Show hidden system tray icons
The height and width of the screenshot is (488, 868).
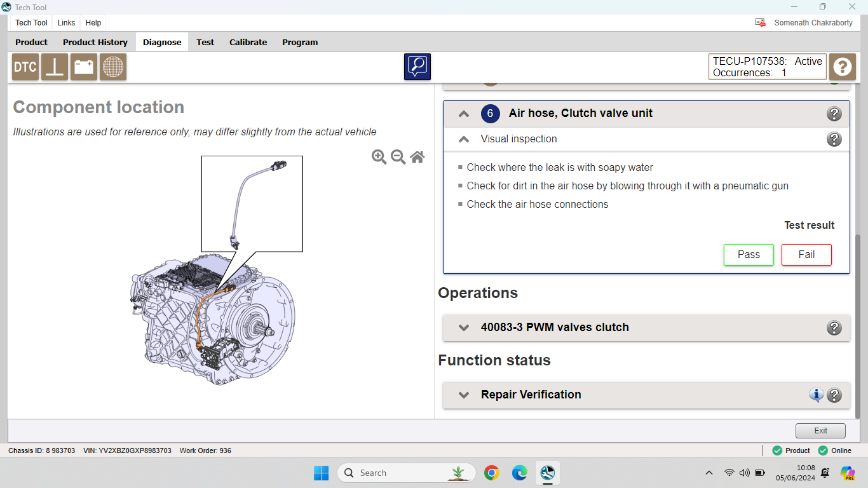coord(709,473)
